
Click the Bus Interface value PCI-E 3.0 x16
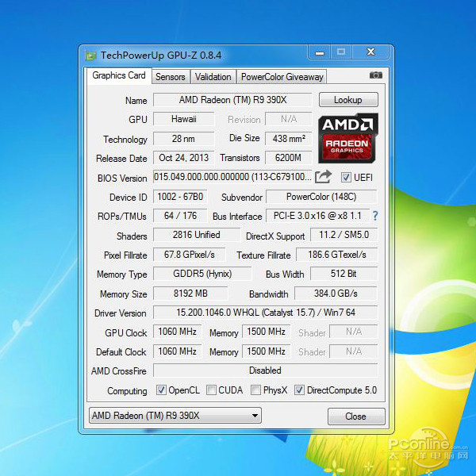pos(318,216)
